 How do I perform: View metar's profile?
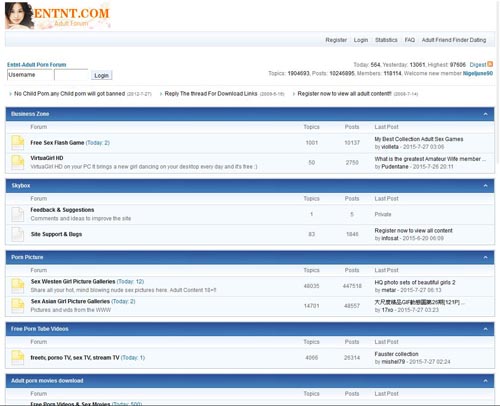coord(388,290)
